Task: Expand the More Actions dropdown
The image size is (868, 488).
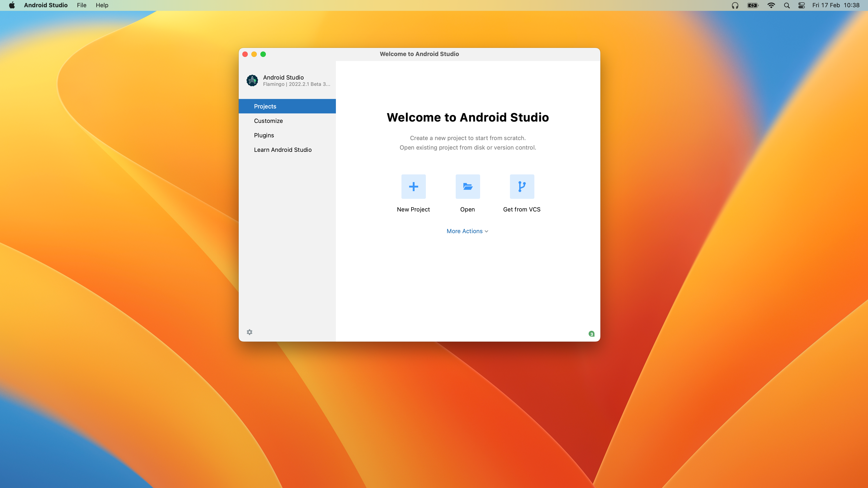Action: 467,231
